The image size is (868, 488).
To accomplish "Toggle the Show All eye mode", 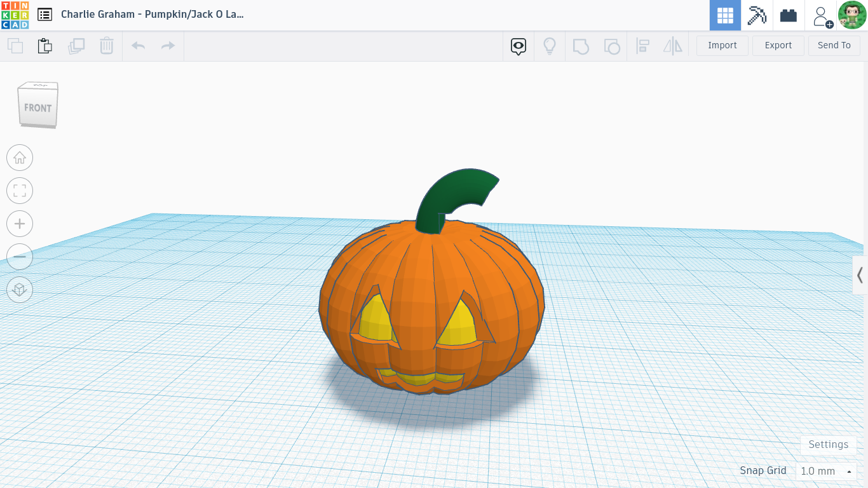I will (518, 46).
